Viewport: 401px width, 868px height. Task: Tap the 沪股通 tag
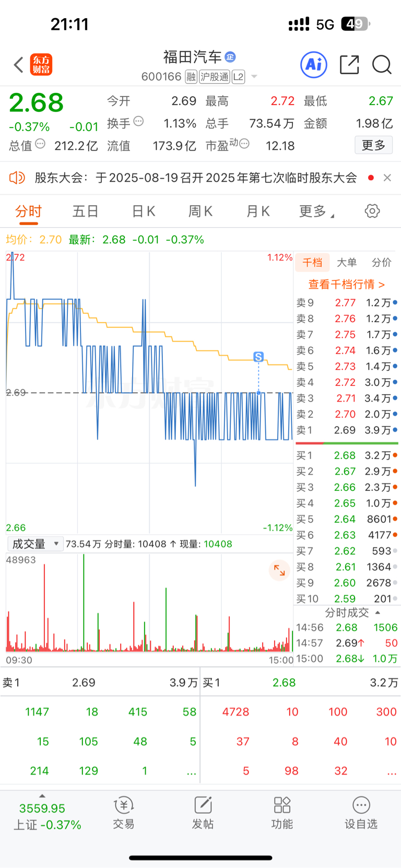tap(215, 77)
